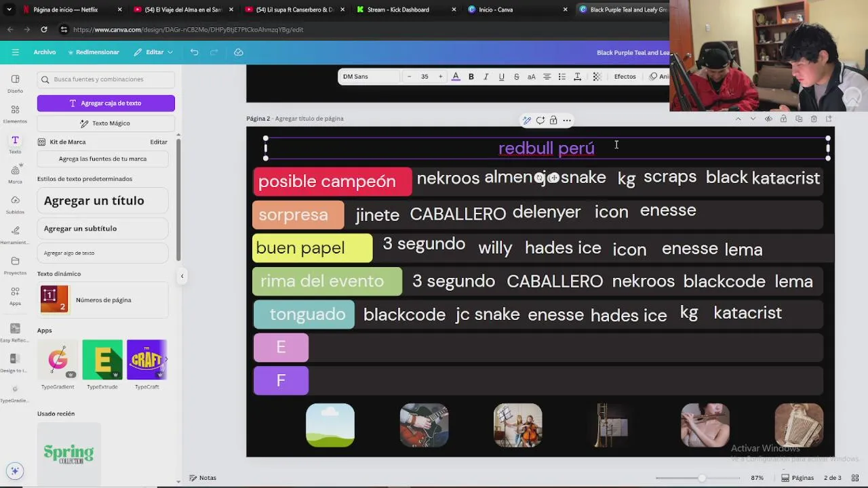Open the Redimensionar option

click(93, 52)
